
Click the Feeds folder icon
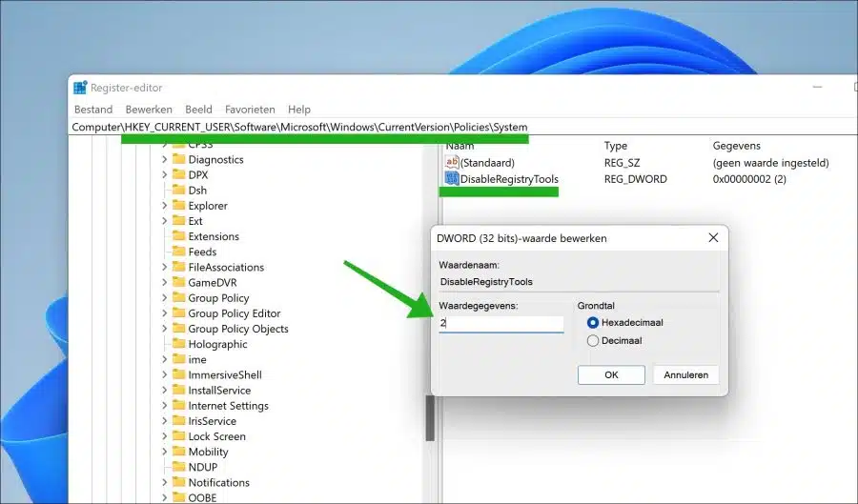(179, 252)
